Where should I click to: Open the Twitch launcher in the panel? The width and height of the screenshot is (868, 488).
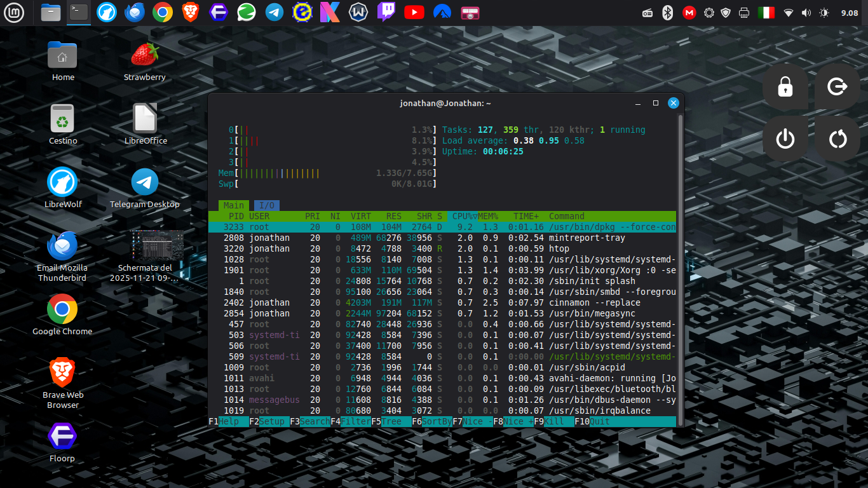(386, 12)
